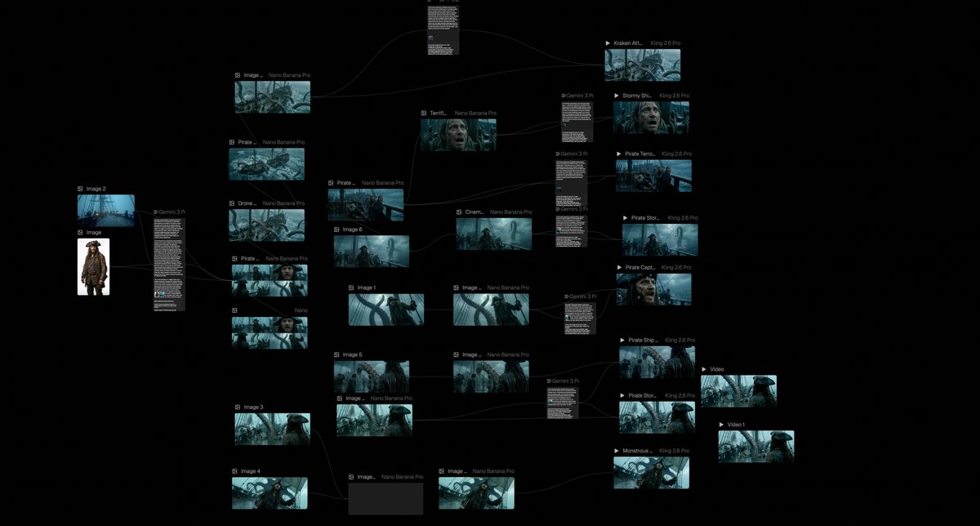Select the Terrifi... terrified man thumbnail
Image resolution: width=980 pixels, height=526 pixels.
tap(458, 135)
